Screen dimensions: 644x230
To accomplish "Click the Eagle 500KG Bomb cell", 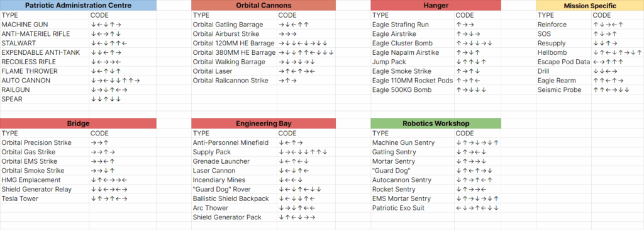I will (413, 89).
